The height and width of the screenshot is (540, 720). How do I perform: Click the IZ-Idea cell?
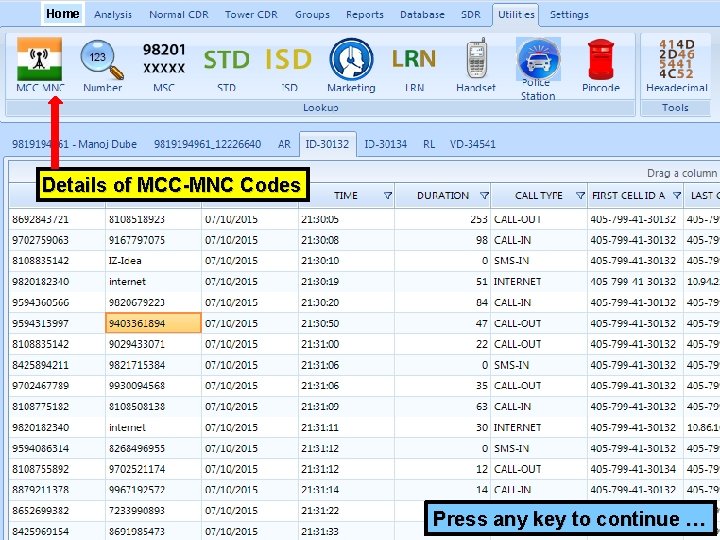point(153,261)
